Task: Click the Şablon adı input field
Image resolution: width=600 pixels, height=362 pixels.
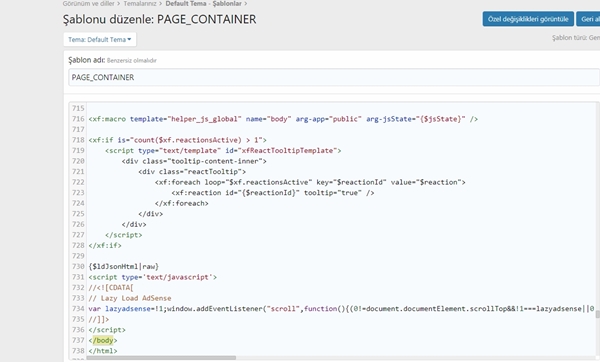Action: pos(334,77)
